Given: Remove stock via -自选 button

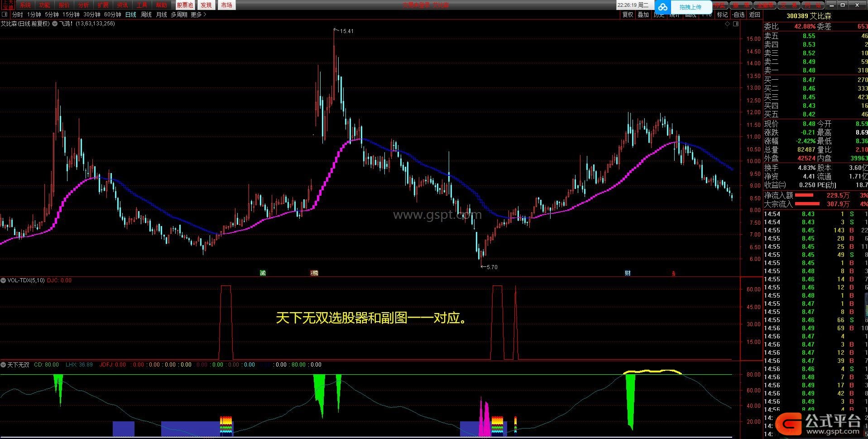Looking at the screenshot, I should coord(738,14).
